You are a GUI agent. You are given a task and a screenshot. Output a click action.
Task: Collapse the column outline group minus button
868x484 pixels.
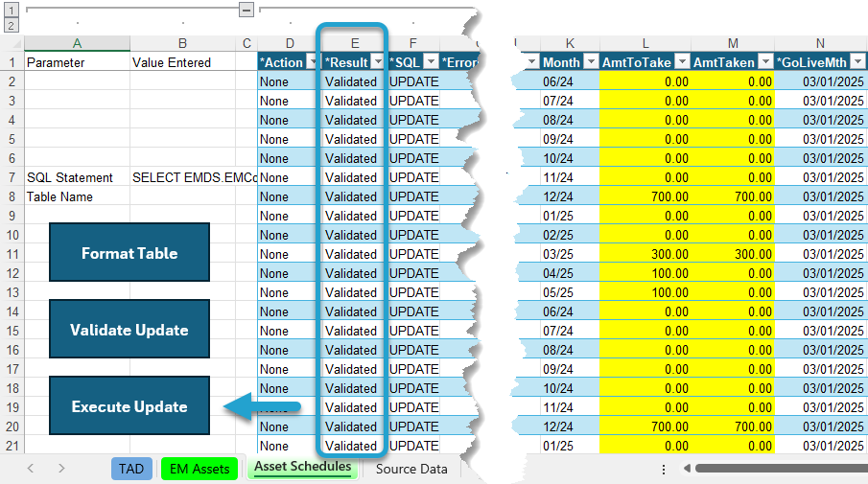pyautogui.click(x=246, y=10)
